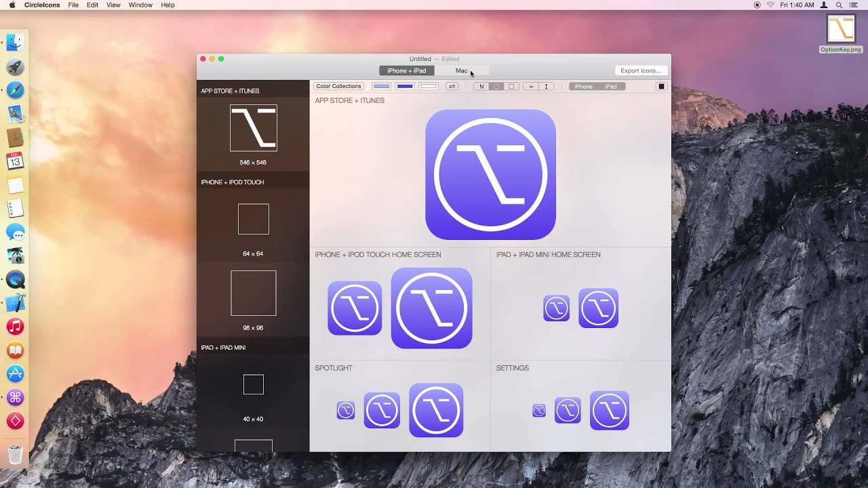This screenshot has height=488, width=868.
Task: Select the square shape style option
Action: coord(511,86)
